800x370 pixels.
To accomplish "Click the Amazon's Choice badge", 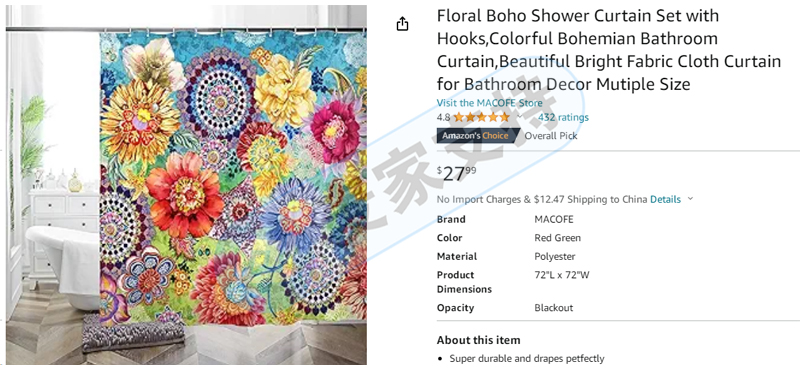I will coord(475,136).
